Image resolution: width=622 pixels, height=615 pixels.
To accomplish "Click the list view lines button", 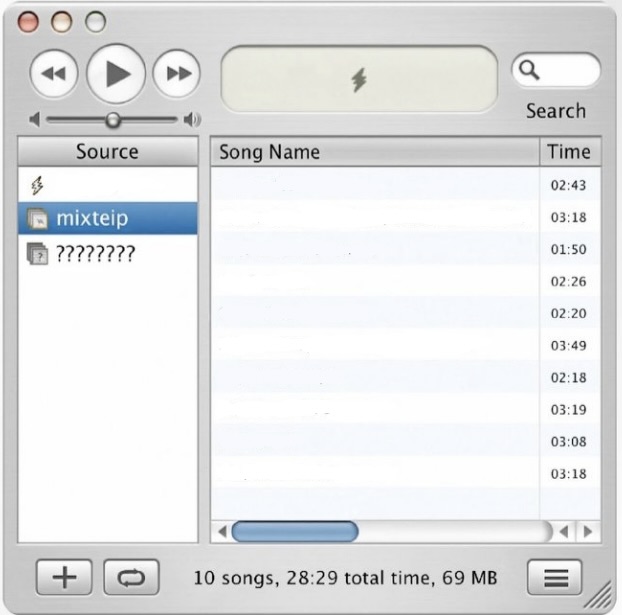I will [x=555, y=577].
